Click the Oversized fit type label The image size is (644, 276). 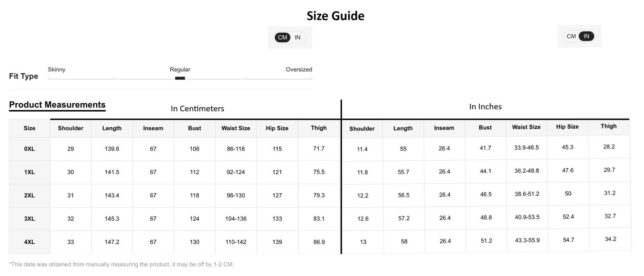coord(299,69)
